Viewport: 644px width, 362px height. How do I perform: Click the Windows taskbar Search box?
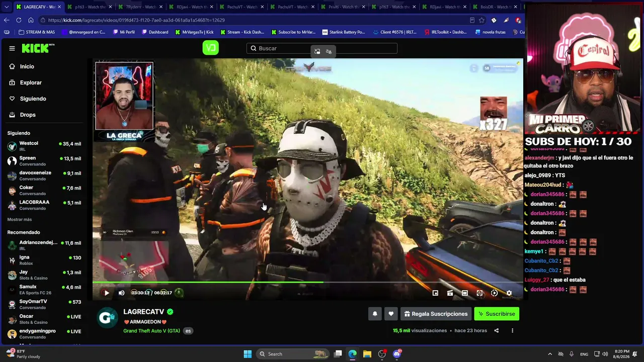pos(293,354)
